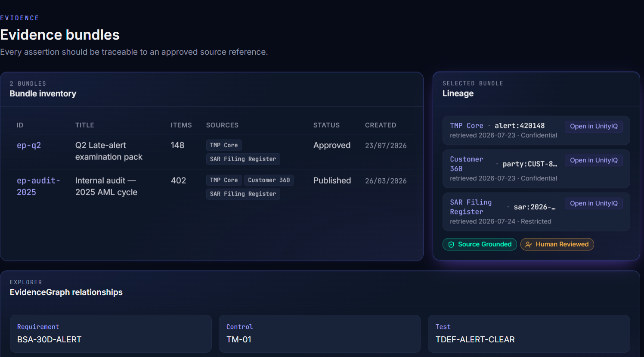Image resolution: width=644 pixels, height=357 pixels.
Task: Open the ep-q2 bundle link
Action: [29, 146]
